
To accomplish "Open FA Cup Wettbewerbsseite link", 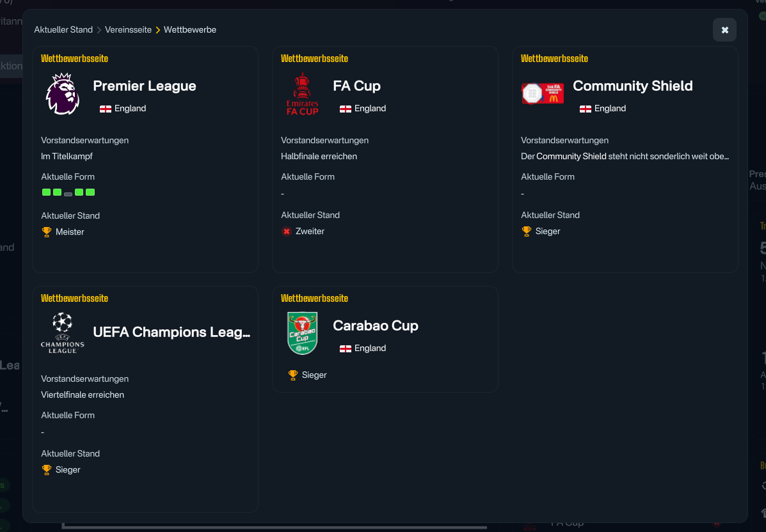I will pos(314,59).
